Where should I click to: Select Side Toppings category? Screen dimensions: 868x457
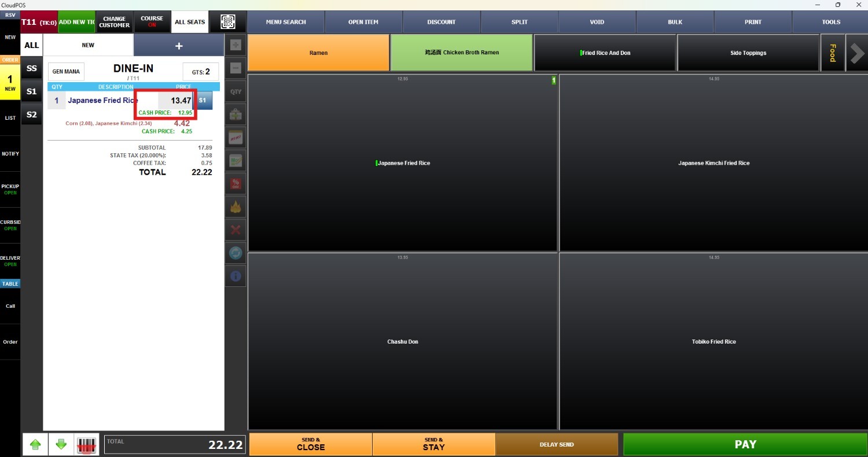coord(748,53)
